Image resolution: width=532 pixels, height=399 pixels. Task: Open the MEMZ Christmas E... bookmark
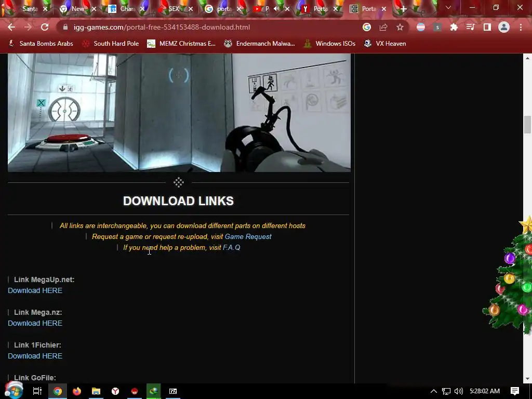(181, 44)
